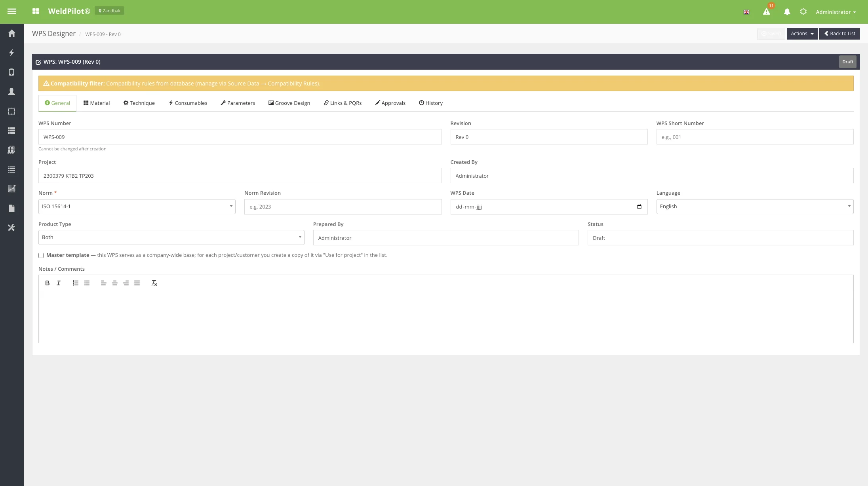This screenshot has height=486, width=868.
Task: Open the tools wrench sidebar section
Action: click(11, 228)
